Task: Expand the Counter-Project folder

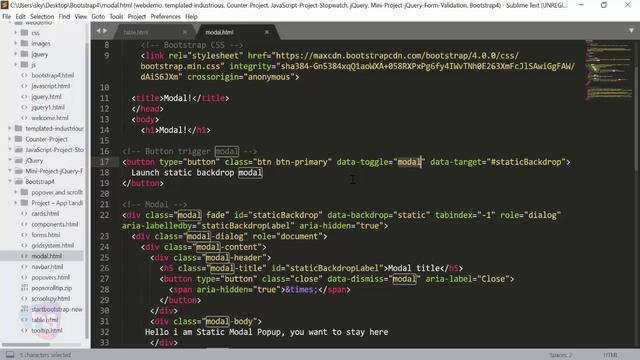Action: click(10, 139)
